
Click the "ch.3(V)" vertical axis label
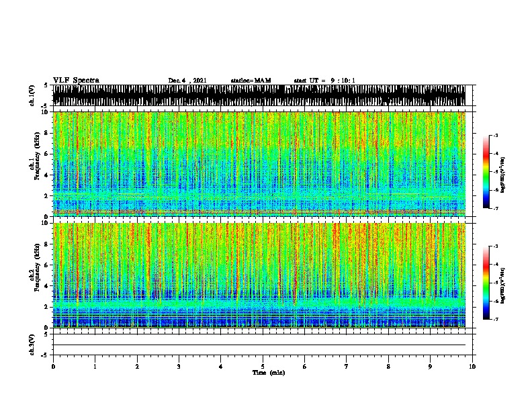(x=32, y=345)
